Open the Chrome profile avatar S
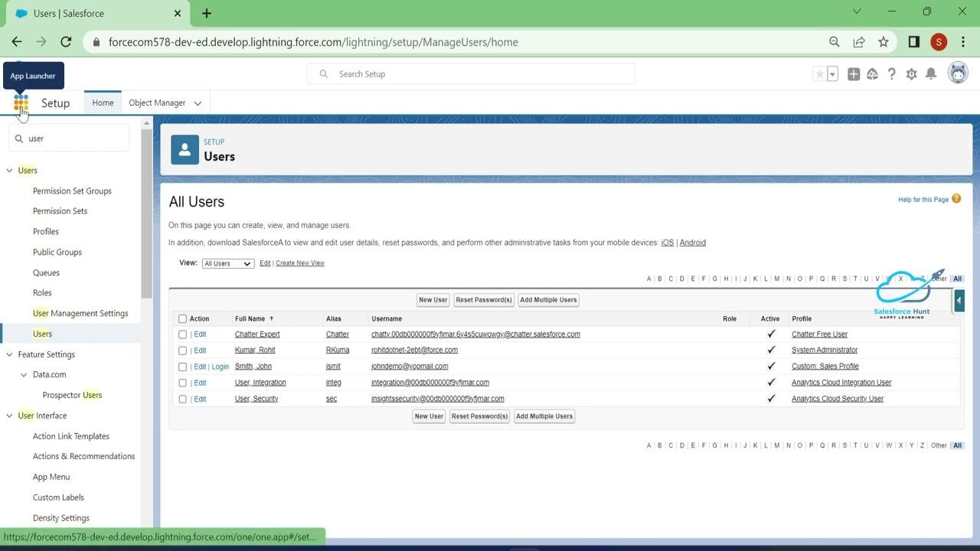Screen dimensions: 980x551 coord(939,42)
